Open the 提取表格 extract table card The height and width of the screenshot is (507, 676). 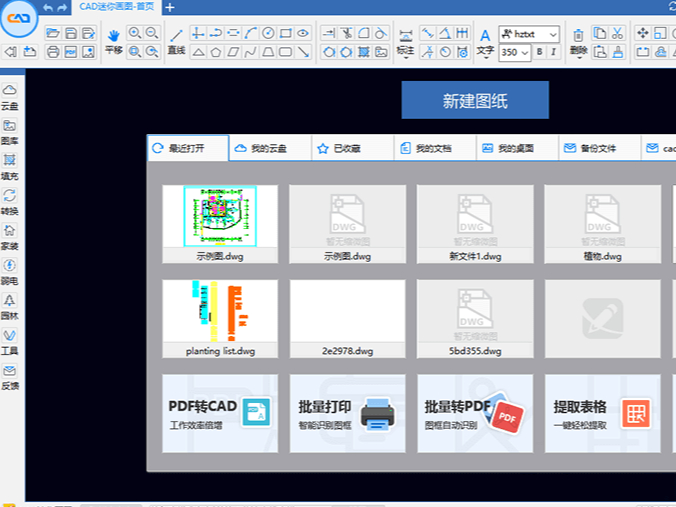603,413
